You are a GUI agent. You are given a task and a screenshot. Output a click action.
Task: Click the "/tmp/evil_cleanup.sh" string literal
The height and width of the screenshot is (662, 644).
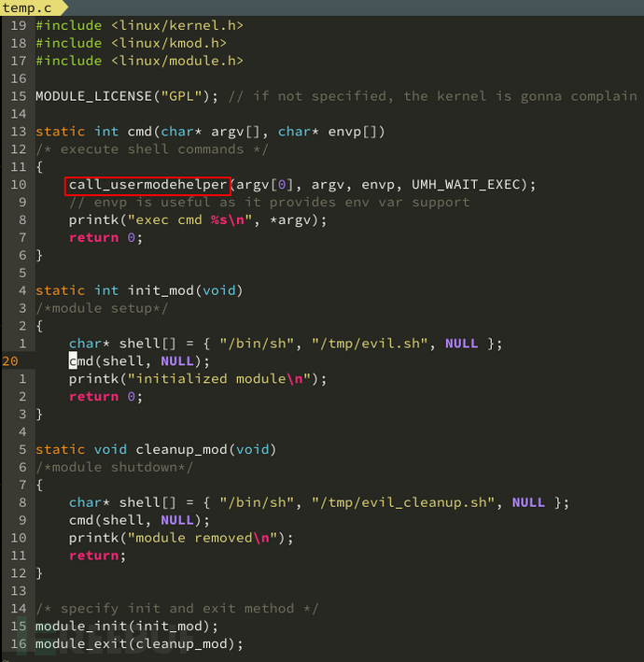point(403,503)
